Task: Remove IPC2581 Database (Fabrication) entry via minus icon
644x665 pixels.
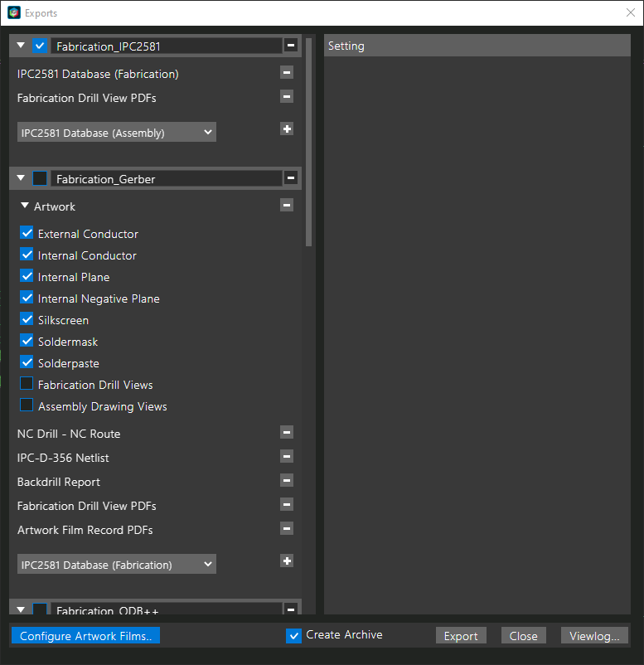Action: [x=287, y=73]
